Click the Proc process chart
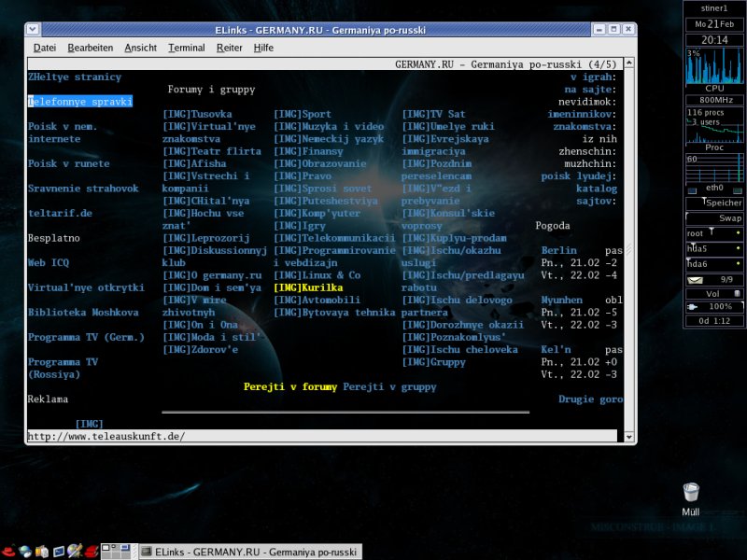 coord(714,125)
